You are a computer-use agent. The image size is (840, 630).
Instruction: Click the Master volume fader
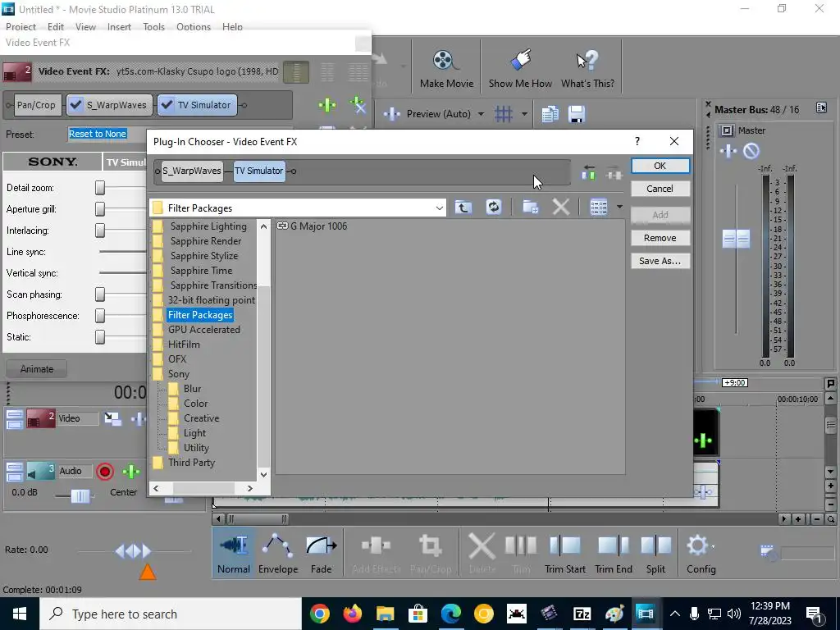click(x=736, y=239)
